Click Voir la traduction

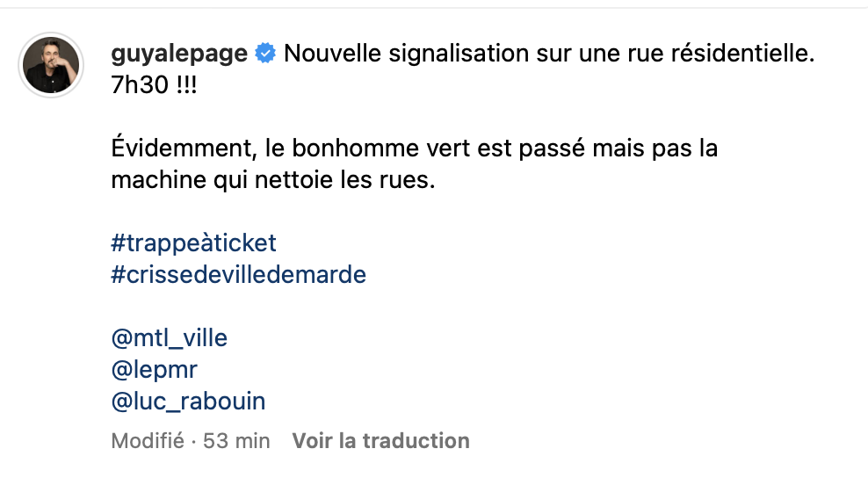[381, 441]
